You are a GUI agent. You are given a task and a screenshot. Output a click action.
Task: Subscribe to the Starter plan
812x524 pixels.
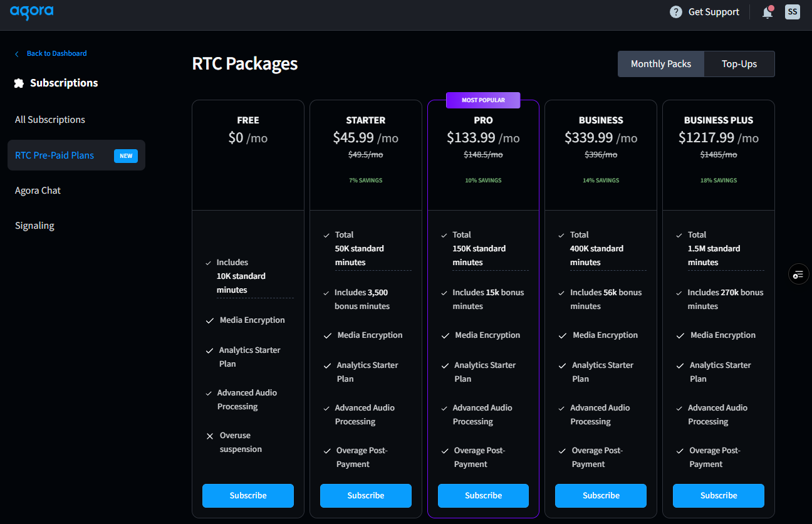(x=366, y=495)
